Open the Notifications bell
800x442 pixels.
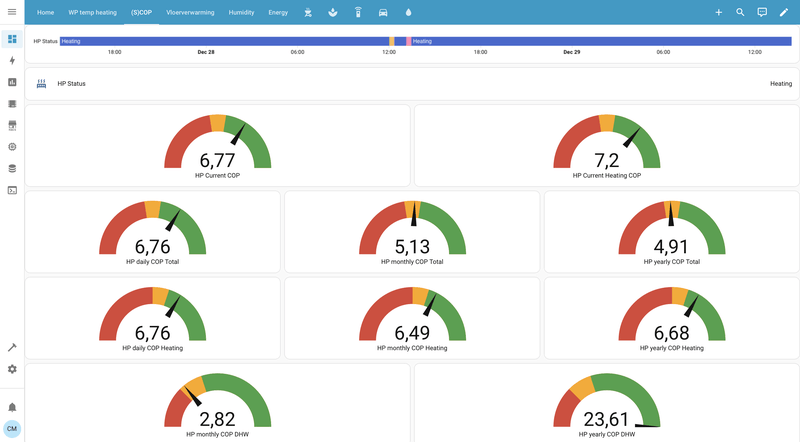pyautogui.click(x=12, y=407)
